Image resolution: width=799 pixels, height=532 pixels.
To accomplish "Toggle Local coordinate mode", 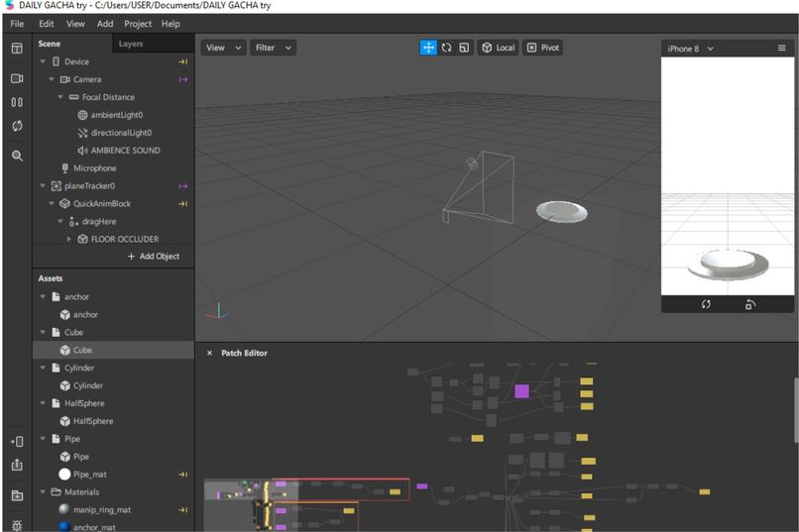I will pyautogui.click(x=498, y=48).
